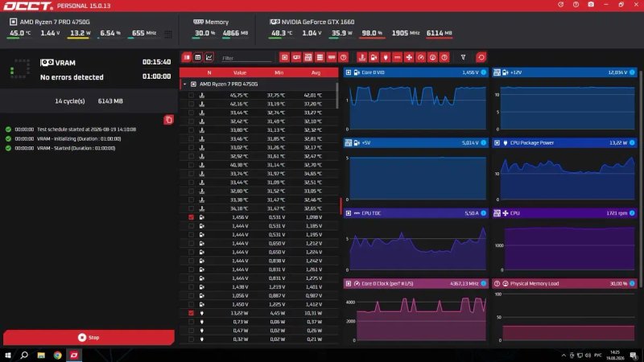Select the Core 0 VID graph header

pyautogui.click(x=415, y=72)
